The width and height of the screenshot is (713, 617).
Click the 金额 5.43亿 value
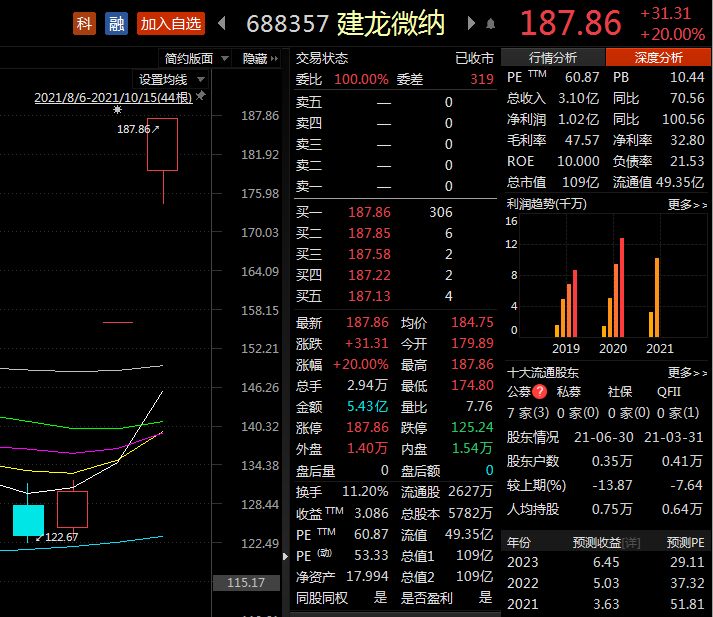point(367,406)
